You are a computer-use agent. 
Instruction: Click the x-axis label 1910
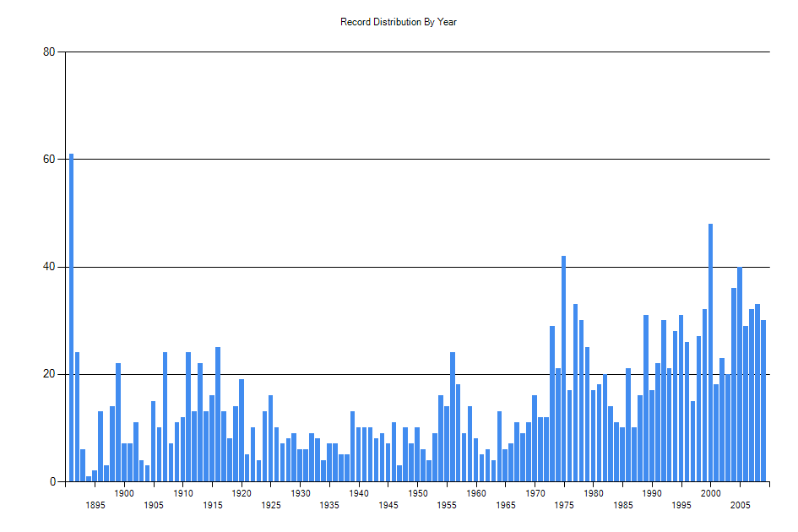(x=183, y=493)
